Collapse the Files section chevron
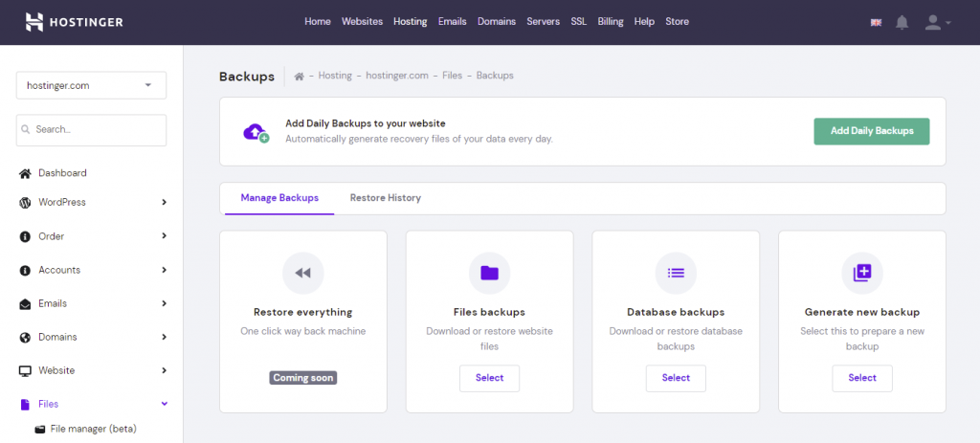Viewport: 980px width, 443px height. tap(165, 405)
